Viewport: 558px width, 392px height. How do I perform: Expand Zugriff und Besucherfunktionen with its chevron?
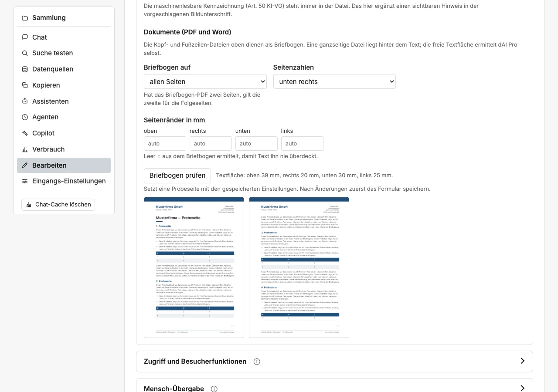pos(522,361)
